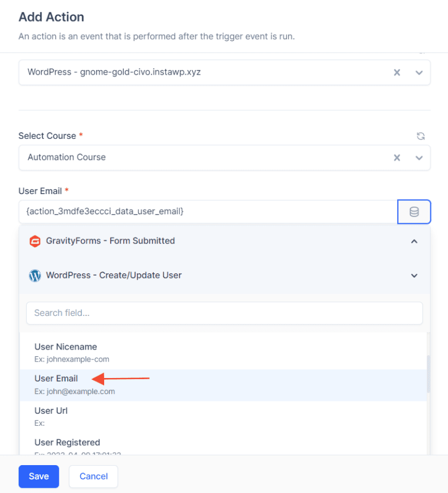Clear the Automation Course selection

397,158
